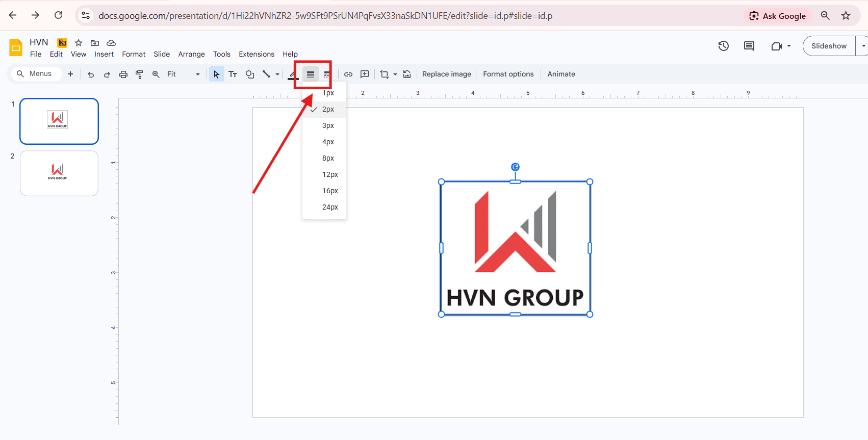
Task: Choose the Select arrow cursor tool
Action: tap(217, 74)
